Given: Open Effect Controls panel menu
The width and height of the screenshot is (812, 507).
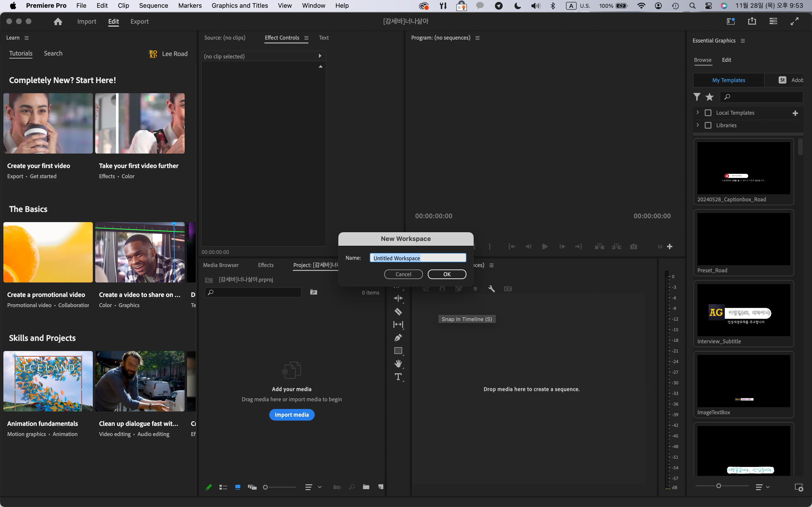Looking at the screenshot, I should tap(306, 38).
